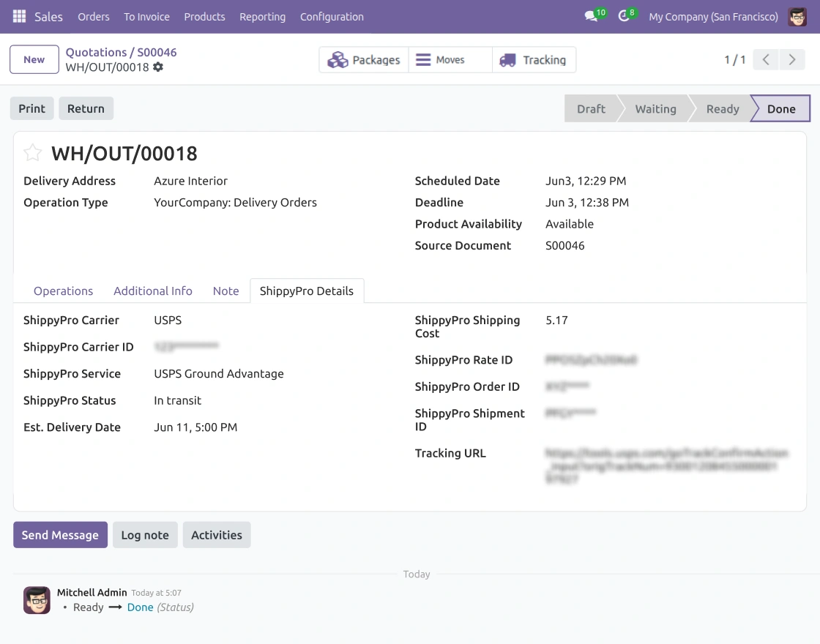Click Mitchell Admin's name in chatter
This screenshot has width=820, height=644.
click(92, 592)
